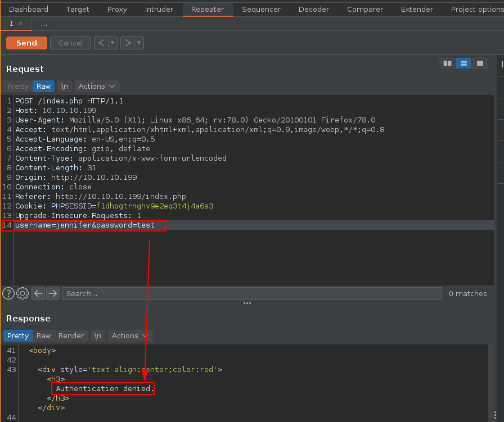This screenshot has width=504, height=422.
Task: Expand the Response Actions dropdown
Action: pos(130,335)
